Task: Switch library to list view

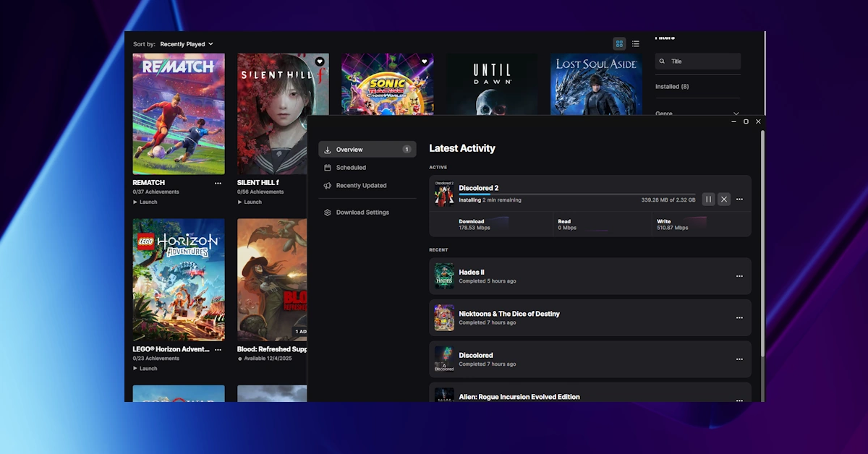Action: click(x=636, y=43)
